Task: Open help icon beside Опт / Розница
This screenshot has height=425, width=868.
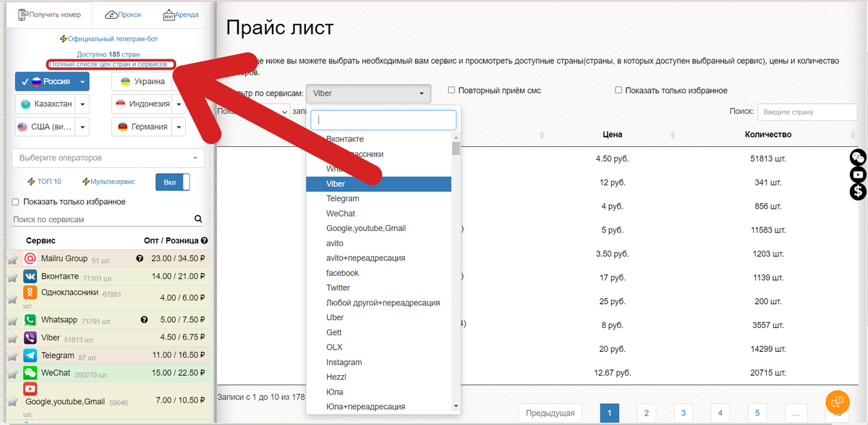Action: point(204,240)
